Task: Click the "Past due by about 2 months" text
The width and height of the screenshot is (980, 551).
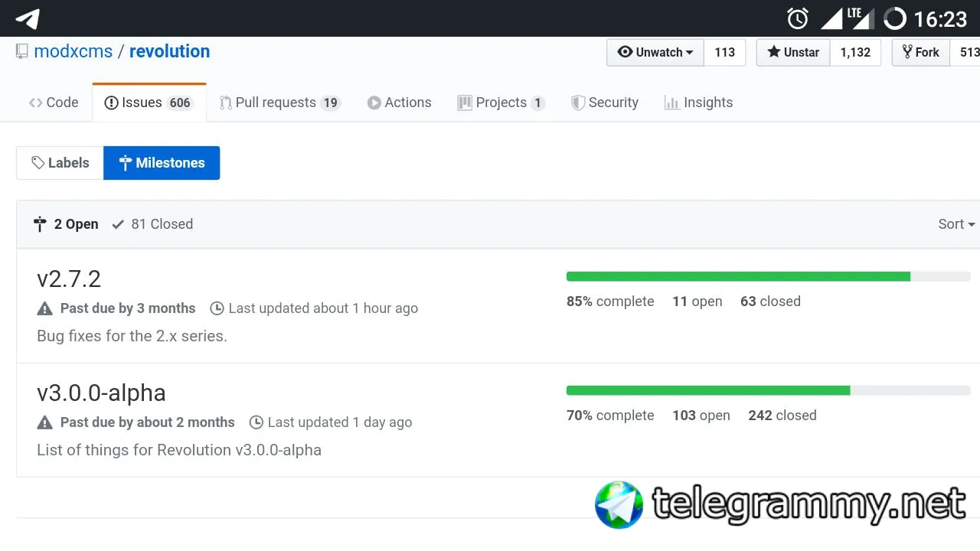Action: pos(148,422)
